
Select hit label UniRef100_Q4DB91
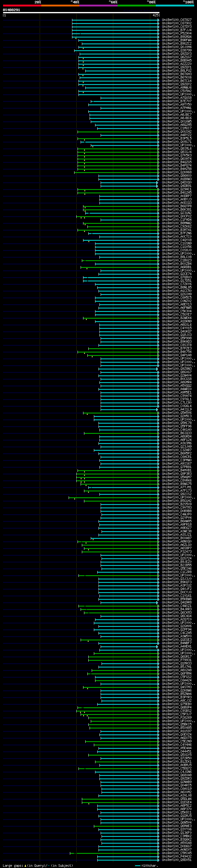tap(176, 186)
